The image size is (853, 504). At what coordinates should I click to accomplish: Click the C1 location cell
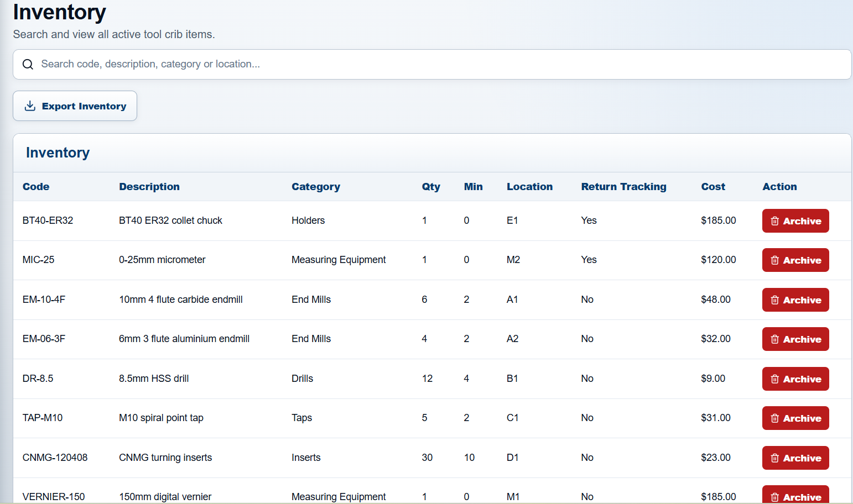point(513,418)
